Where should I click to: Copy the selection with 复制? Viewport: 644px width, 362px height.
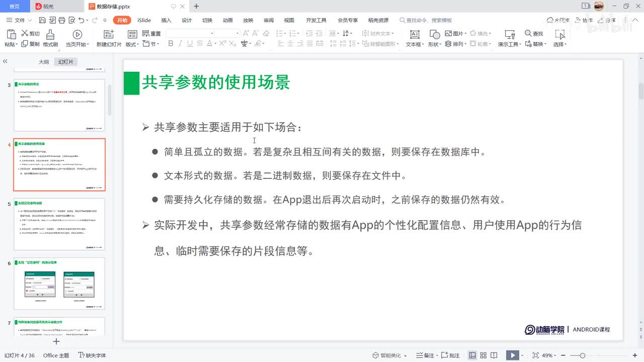(30, 44)
